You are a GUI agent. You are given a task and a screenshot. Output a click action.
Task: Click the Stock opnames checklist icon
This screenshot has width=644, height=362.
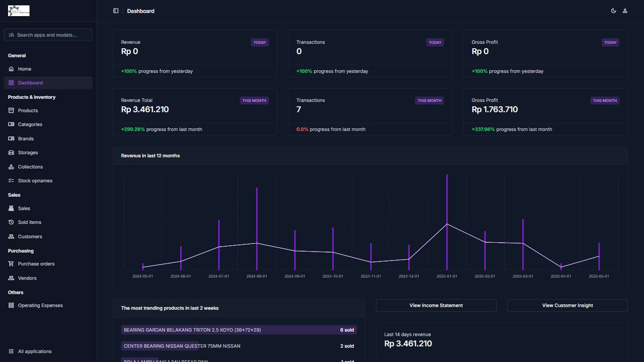(x=11, y=181)
